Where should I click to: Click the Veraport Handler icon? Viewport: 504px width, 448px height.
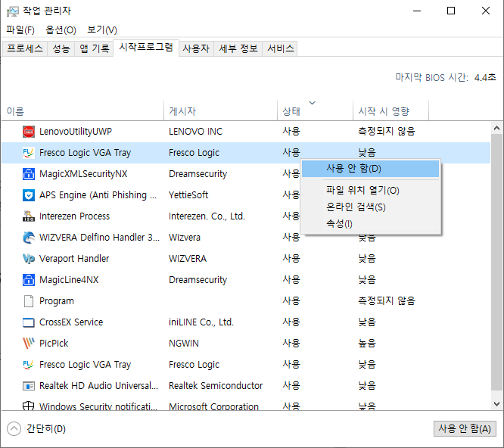[x=29, y=259]
